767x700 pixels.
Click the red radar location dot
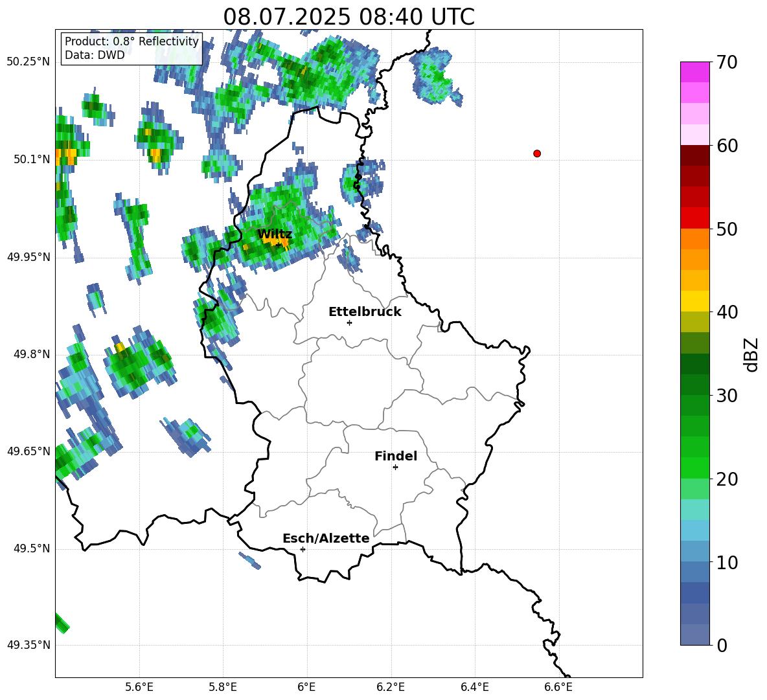536,153
